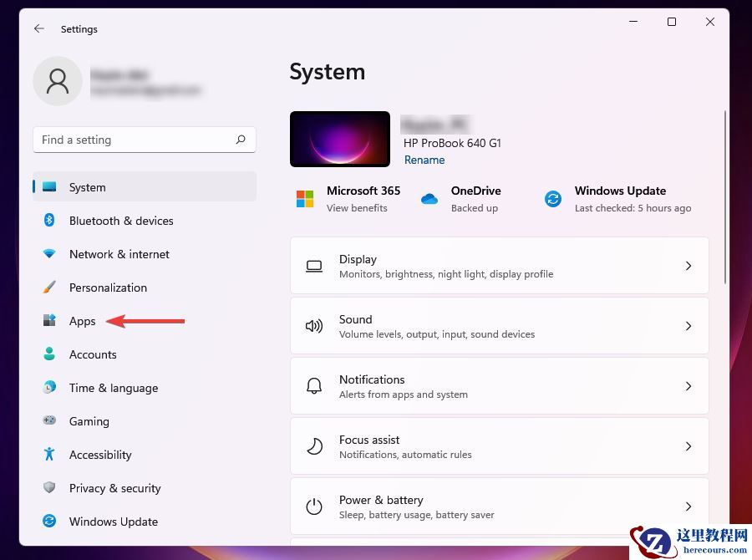The image size is (752, 560).
Task: Click the back arrow at top left
Action: coord(38,28)
